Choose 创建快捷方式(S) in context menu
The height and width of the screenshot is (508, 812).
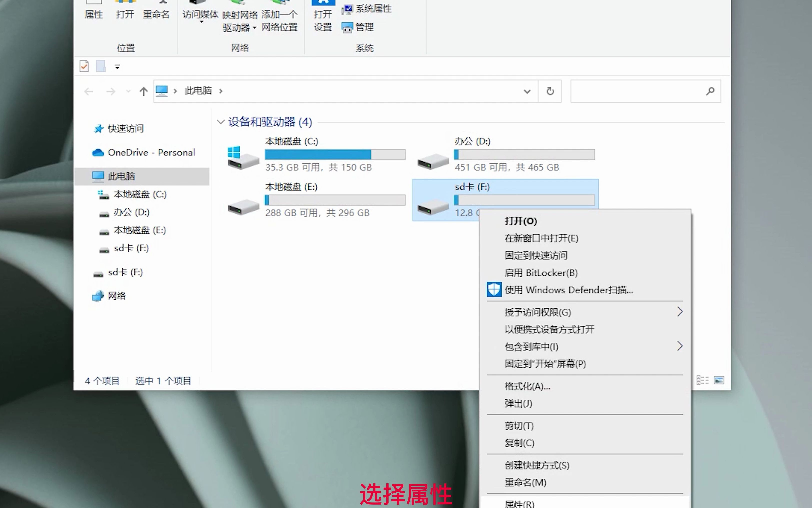pos(585,466)
